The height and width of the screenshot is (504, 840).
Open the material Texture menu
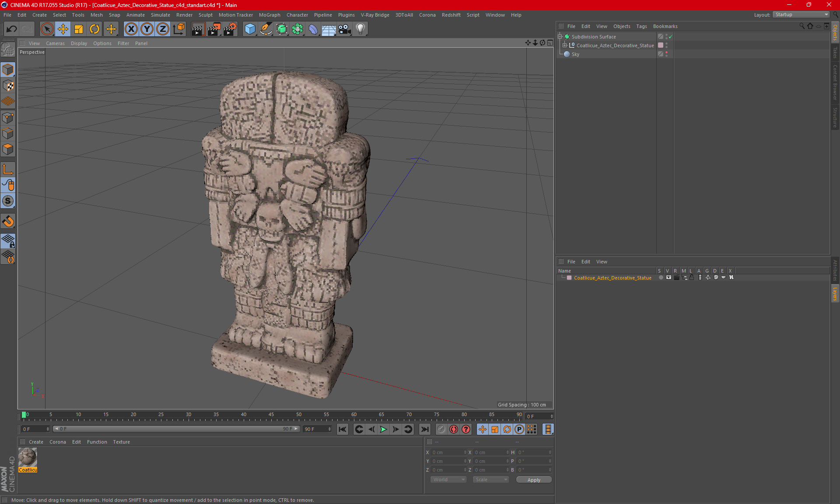[x=121, y=442]
